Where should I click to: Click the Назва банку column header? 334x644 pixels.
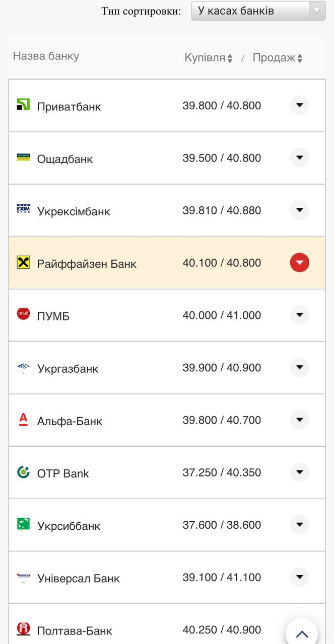tap(46, 56)
